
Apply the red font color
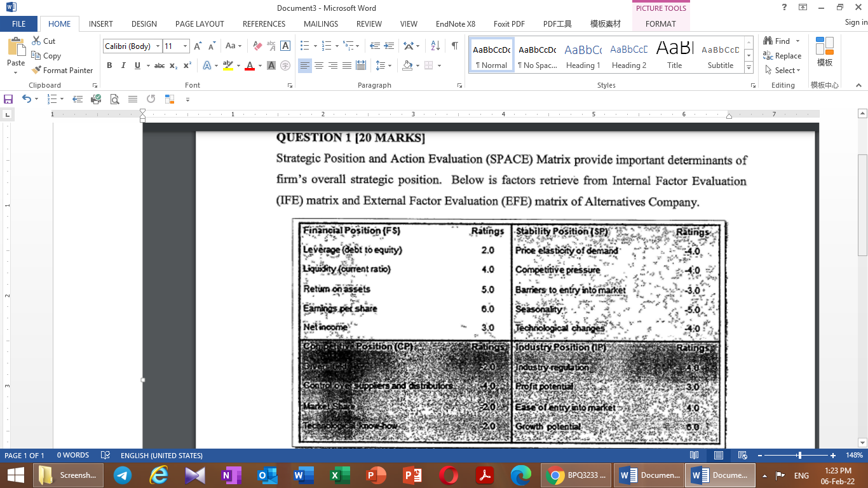coord(250,65)
